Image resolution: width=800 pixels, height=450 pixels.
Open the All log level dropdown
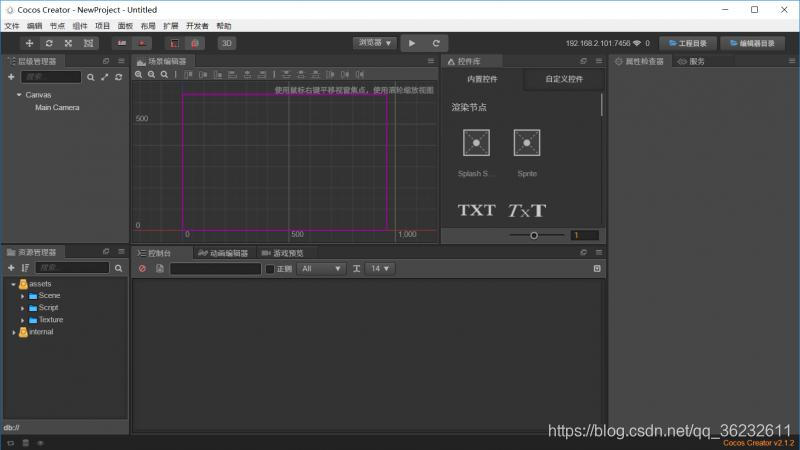pos(321,268)
